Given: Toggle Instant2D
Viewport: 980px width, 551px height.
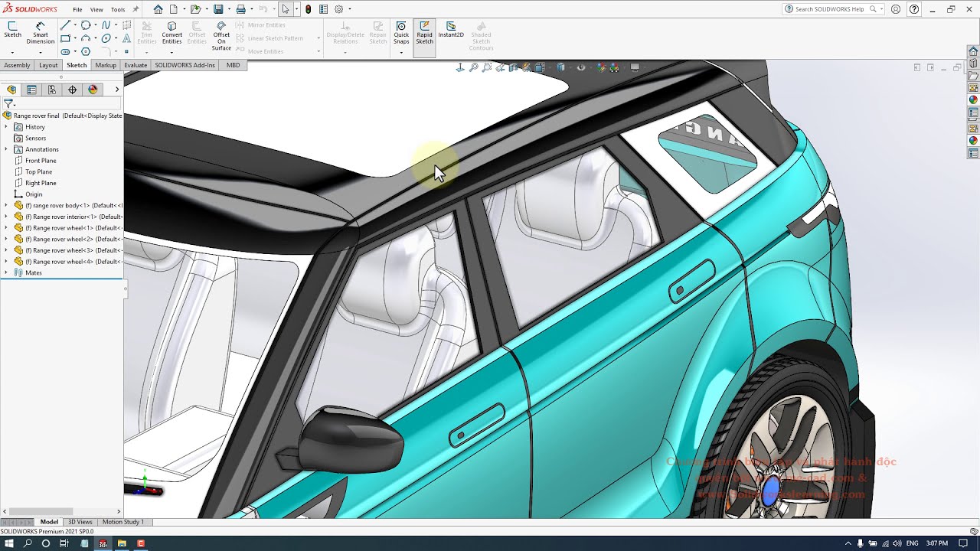Looking at the screenshot, I should click(451, 29).
